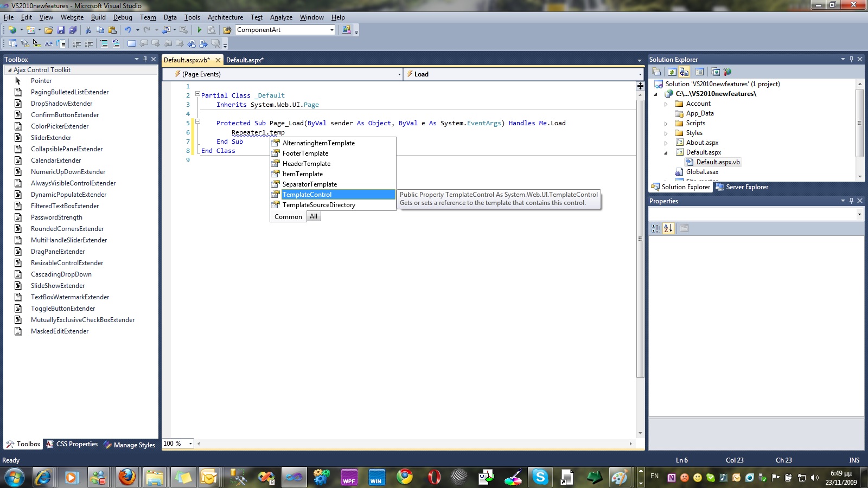Viewport: 868px width, 488px height.
Task: Open the Analyze menu
Action: (281, 17)
